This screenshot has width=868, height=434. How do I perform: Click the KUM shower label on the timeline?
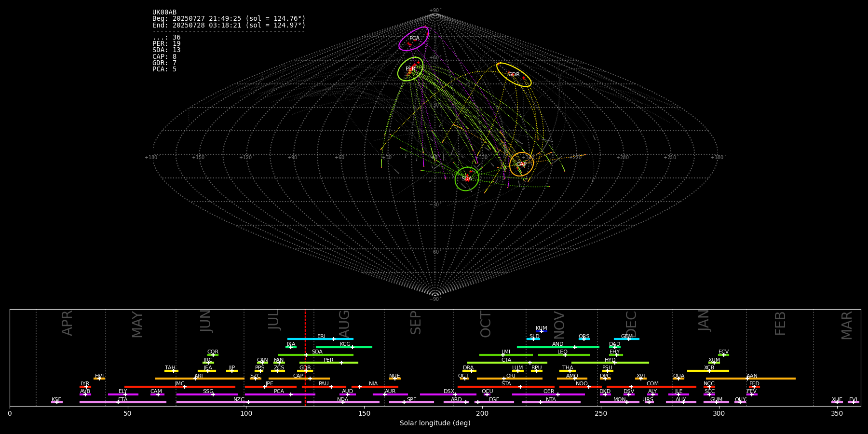[542, 328]
